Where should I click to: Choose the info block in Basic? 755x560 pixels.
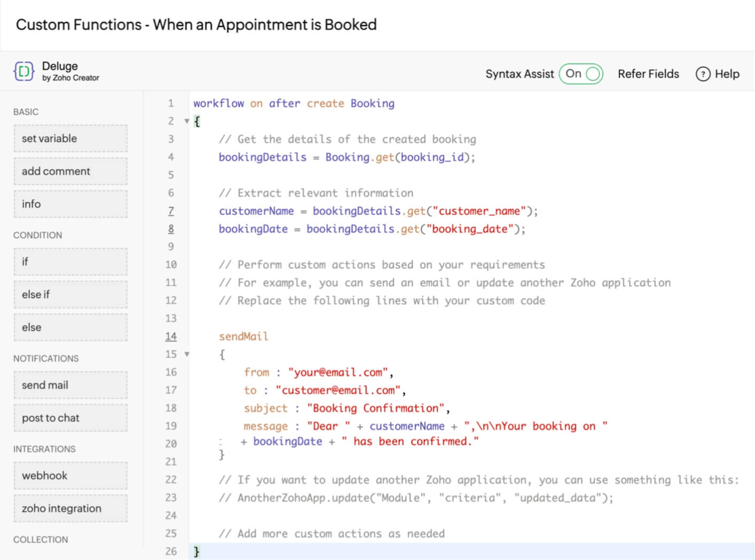(70, 204)
